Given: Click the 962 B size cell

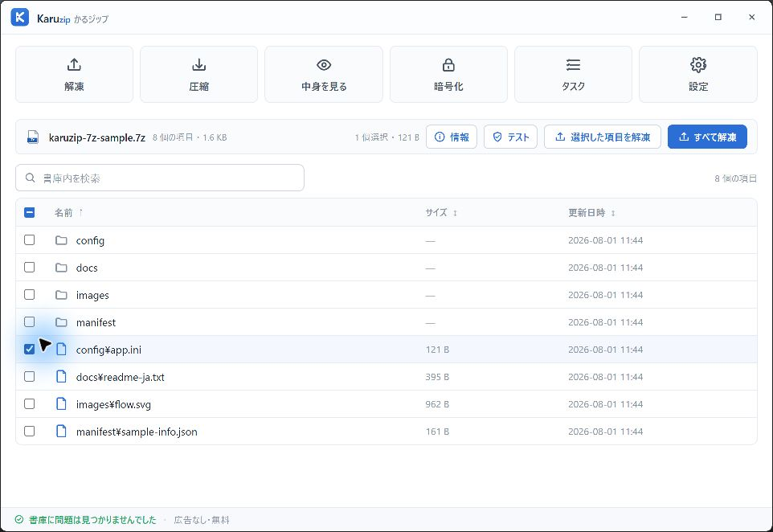Looking at the screenshot, I should pos(437,404).
